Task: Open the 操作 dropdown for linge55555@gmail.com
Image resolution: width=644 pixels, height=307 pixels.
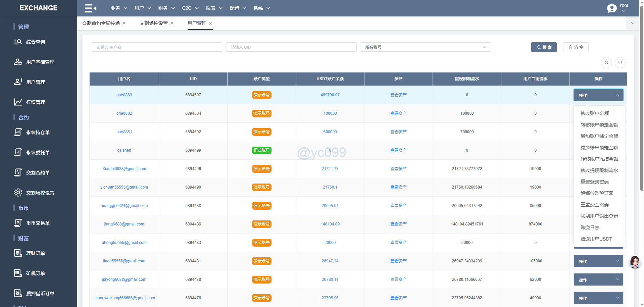Action: (x=598, y=261)
